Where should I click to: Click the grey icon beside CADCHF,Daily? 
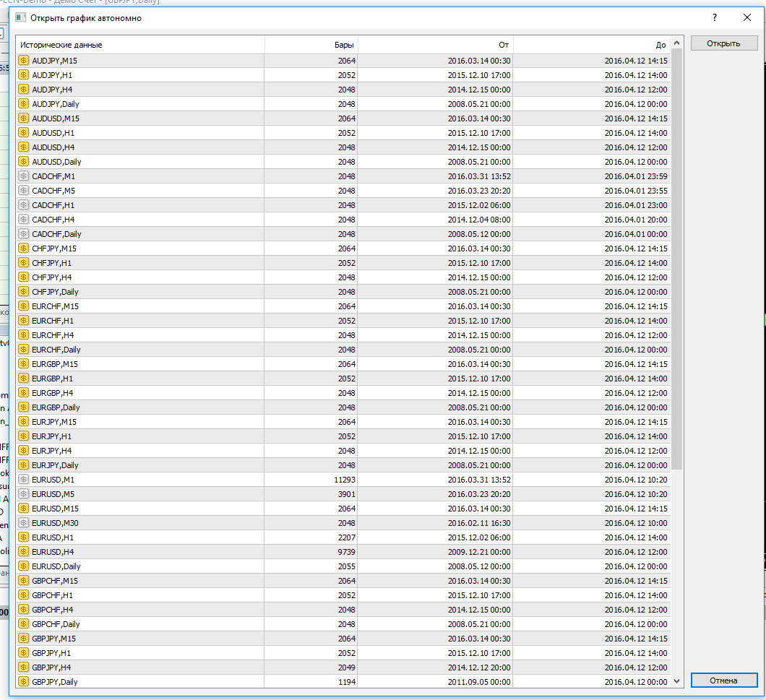tap(23, 234)
